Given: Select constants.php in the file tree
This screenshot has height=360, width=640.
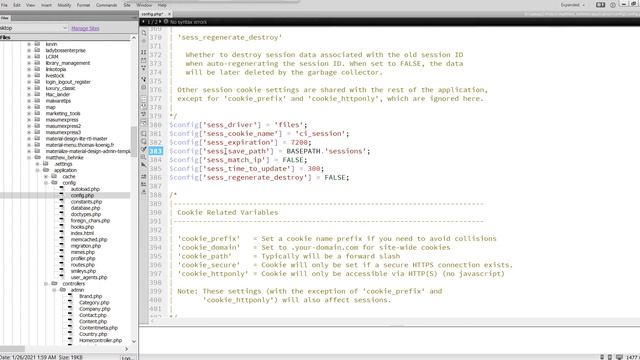Looking at the screenshot, I should click(86, 202).
